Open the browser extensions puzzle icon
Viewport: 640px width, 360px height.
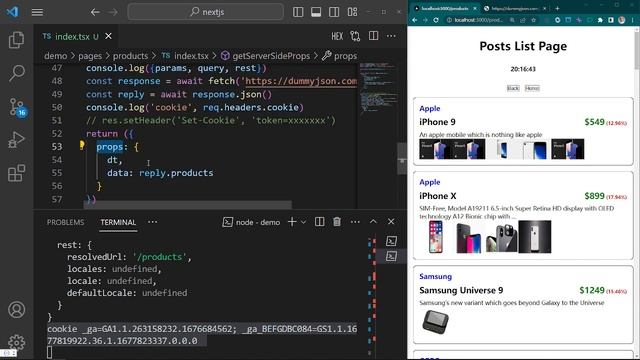600,20
